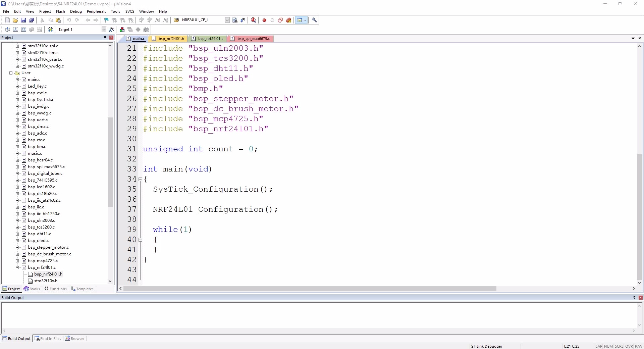The height and width of the screenshot is (349, 644).
Task: Click the Download to flash (LOAD) icon
Action: [50, 30]
